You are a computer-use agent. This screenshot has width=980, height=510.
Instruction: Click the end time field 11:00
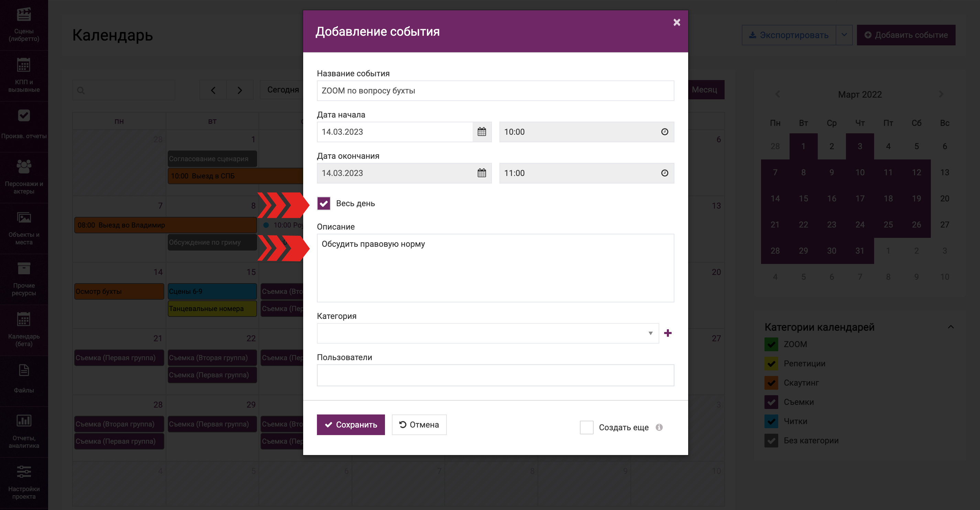pos(587,173)
